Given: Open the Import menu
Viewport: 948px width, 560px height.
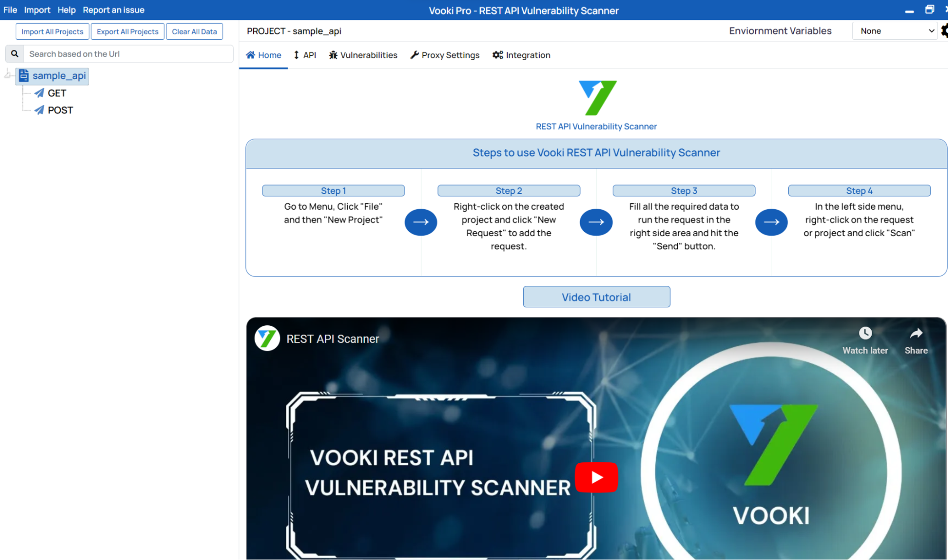Looking at the screenshot, I should click(37, 10).
